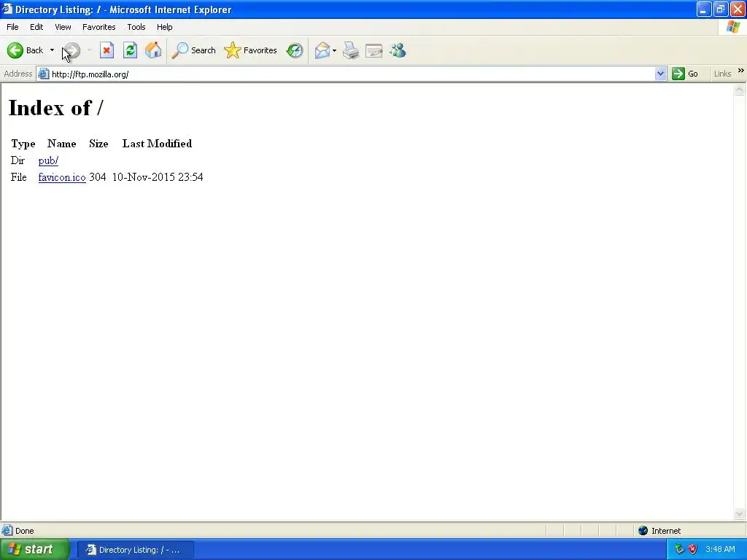Screen dimensions: 747x560
Task: Select the Directory Listing taskbar button
Action: (x=135, y=550)
